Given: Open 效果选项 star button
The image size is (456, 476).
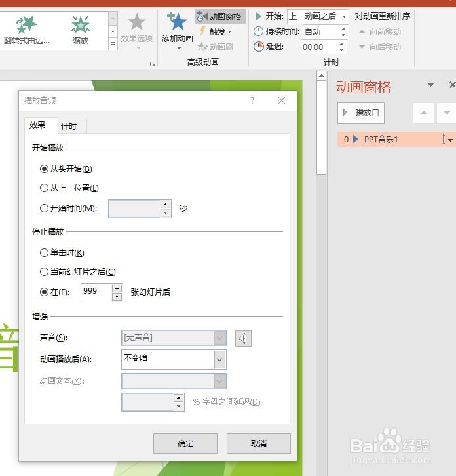Looking at the screenshot, I should pyautogui.click(x=136, y=31).
